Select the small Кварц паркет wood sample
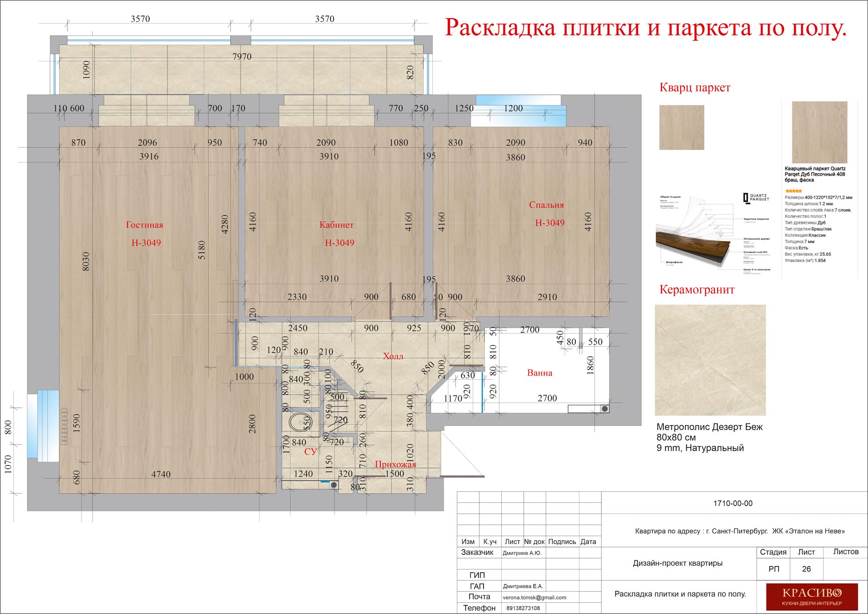Image resolution: width=868 pixels, height=614 pixels. click(682, 127)
